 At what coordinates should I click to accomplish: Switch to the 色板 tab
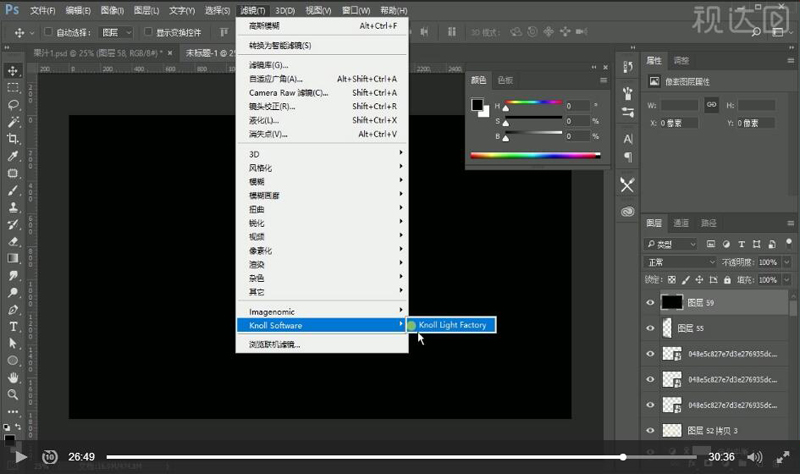tap(505, 80)
